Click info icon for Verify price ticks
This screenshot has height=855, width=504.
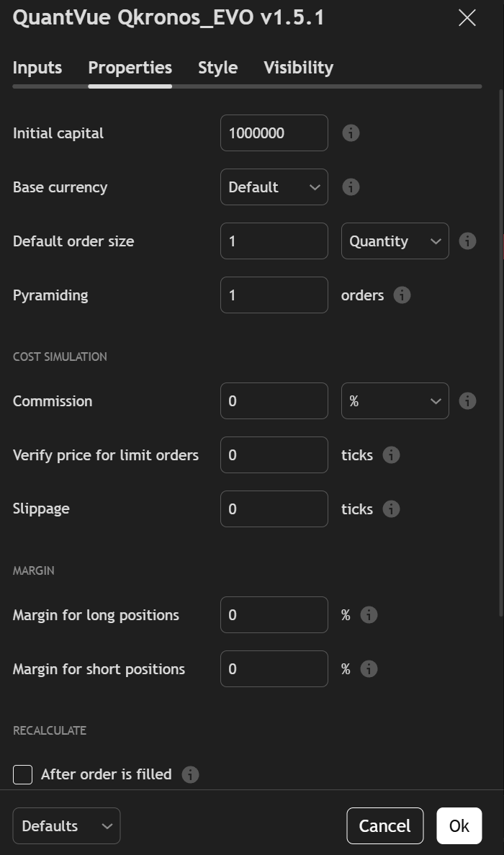[x=391, y=455]
